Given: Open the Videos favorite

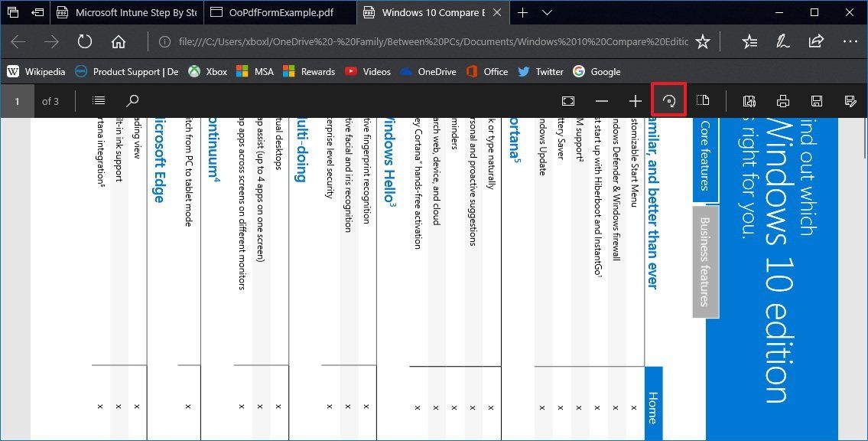Looking at the screenshot, I should click(368, 71).
